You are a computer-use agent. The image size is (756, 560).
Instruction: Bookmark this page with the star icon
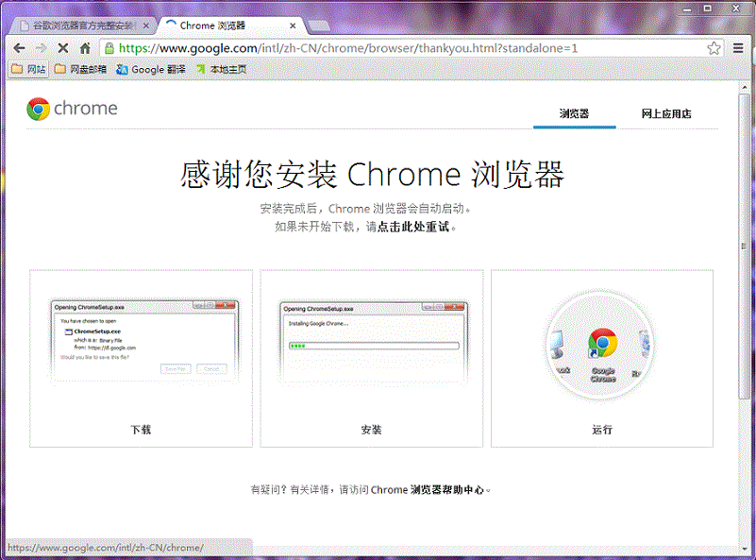point(714,48)
